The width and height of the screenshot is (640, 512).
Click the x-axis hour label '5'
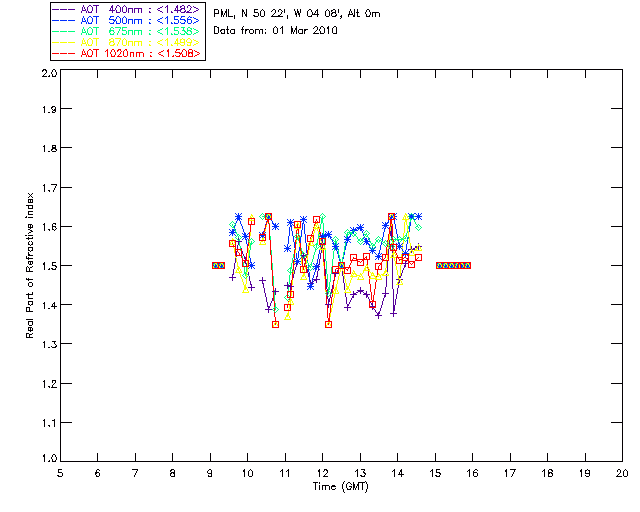tap(60, 473)
